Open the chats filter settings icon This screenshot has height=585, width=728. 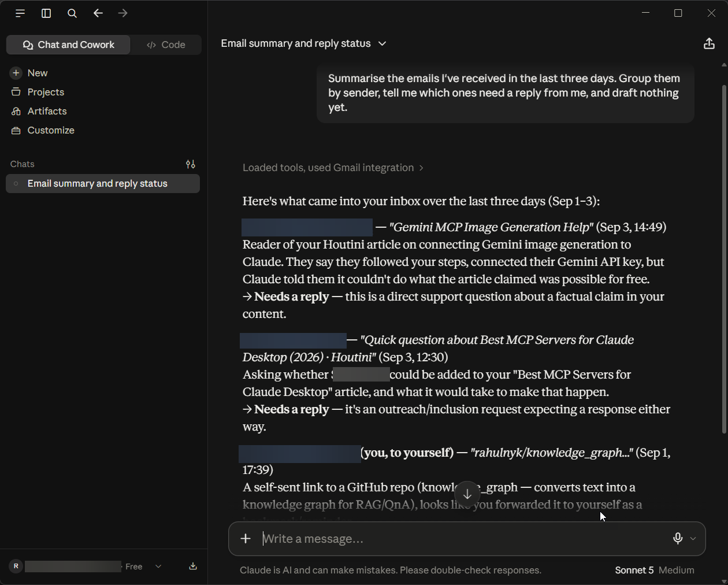(191, 164)
